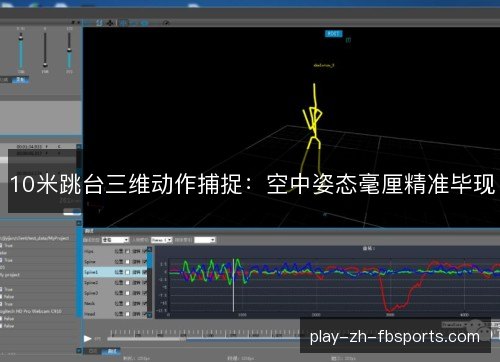Toggle the 位置 checkbox in the Spine1 row
500x362 pixels.
127,272
